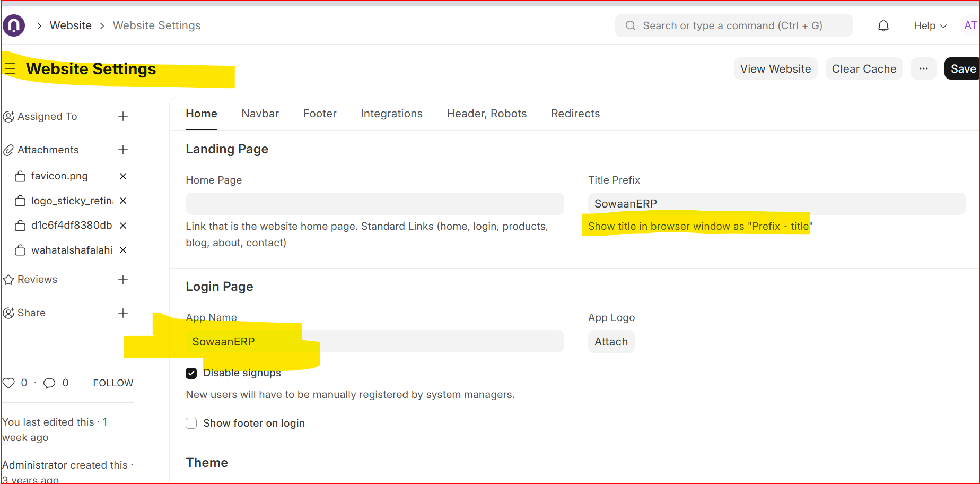
Task: Attach an App Logo image
Action: tap(611, 342)
